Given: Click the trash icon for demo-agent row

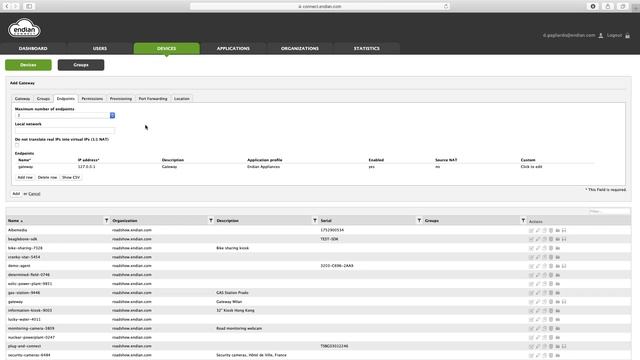Looking at the screenshot, I should (551, 266).
